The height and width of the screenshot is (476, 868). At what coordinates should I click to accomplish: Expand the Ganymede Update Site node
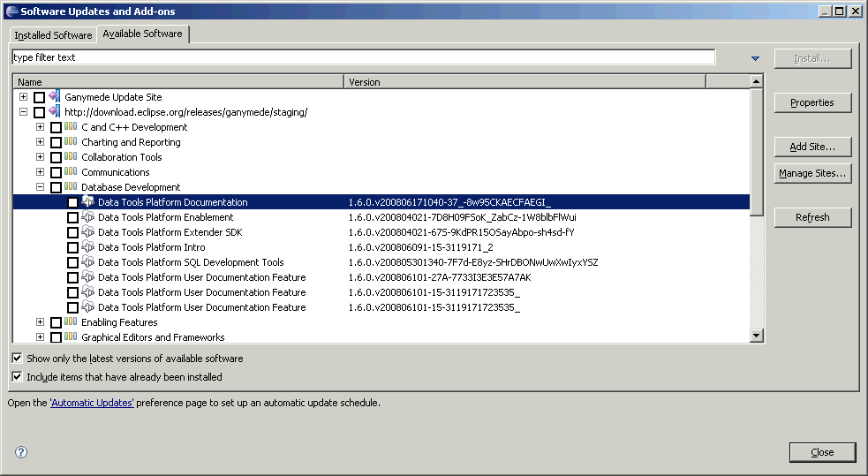point(23,96)
